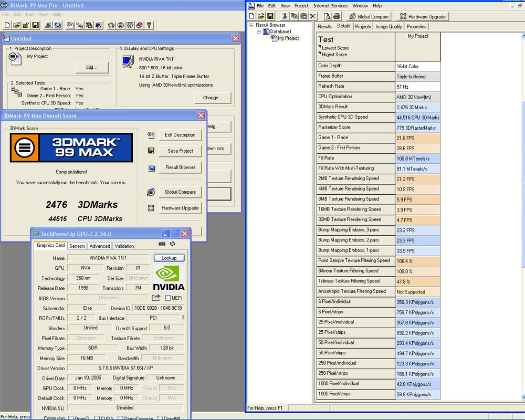Click the Change... button in Display settings
Screen dimensions: 525x420
point(213,98)
